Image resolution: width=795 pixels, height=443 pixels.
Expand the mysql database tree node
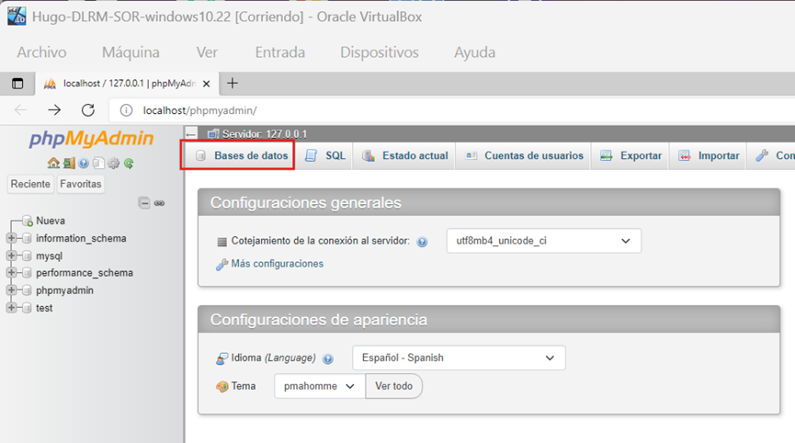coord(11,256)
